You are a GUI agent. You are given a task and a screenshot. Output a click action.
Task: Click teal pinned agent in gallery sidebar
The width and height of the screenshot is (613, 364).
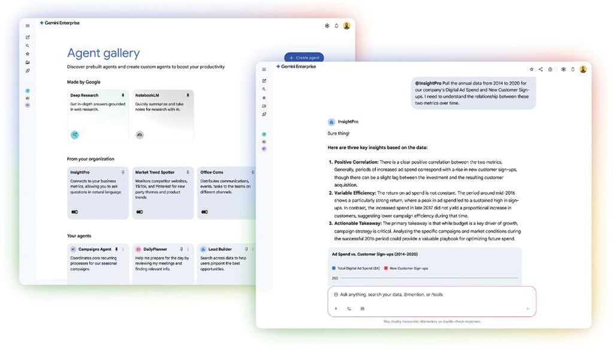[x=28, y=91]
